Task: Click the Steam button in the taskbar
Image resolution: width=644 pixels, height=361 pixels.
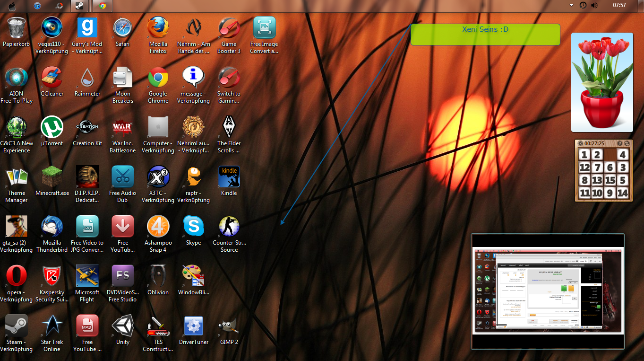Action: point(79,6)
